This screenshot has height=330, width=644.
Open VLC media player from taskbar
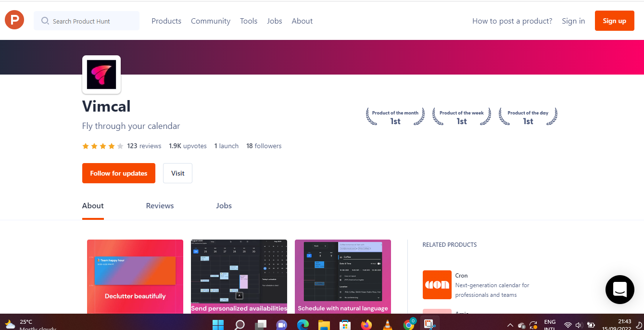387,324
